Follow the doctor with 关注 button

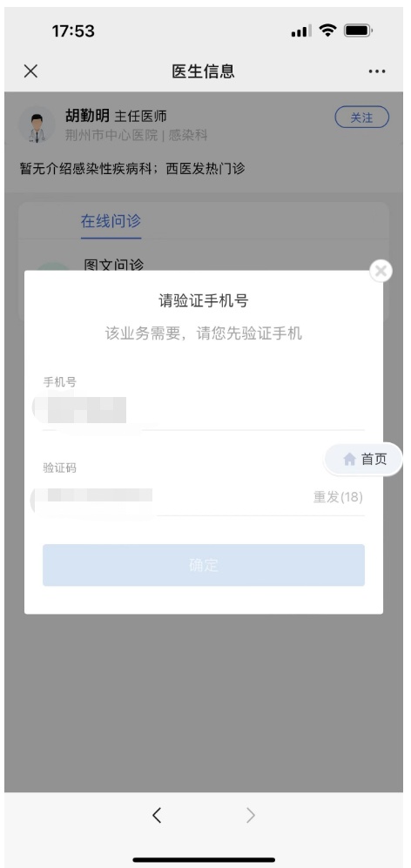[x=361, y=118]
